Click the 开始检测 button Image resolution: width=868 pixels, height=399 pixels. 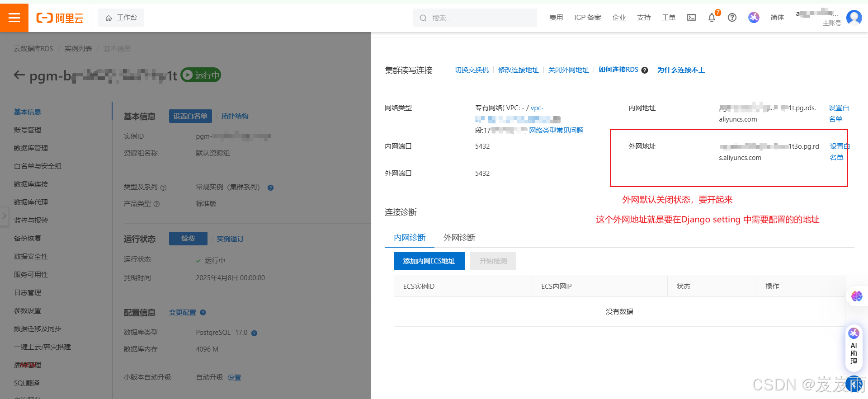coord(493,261)
